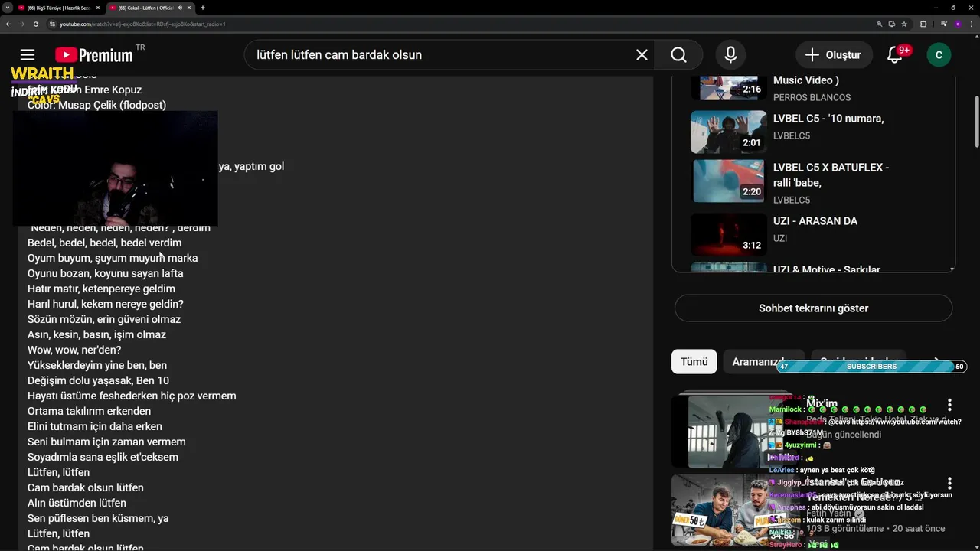Viewport: 980px width, 551px height.
Task: Start voice search with the microphone
Action: pyautogui.click(x=730, y=55)
